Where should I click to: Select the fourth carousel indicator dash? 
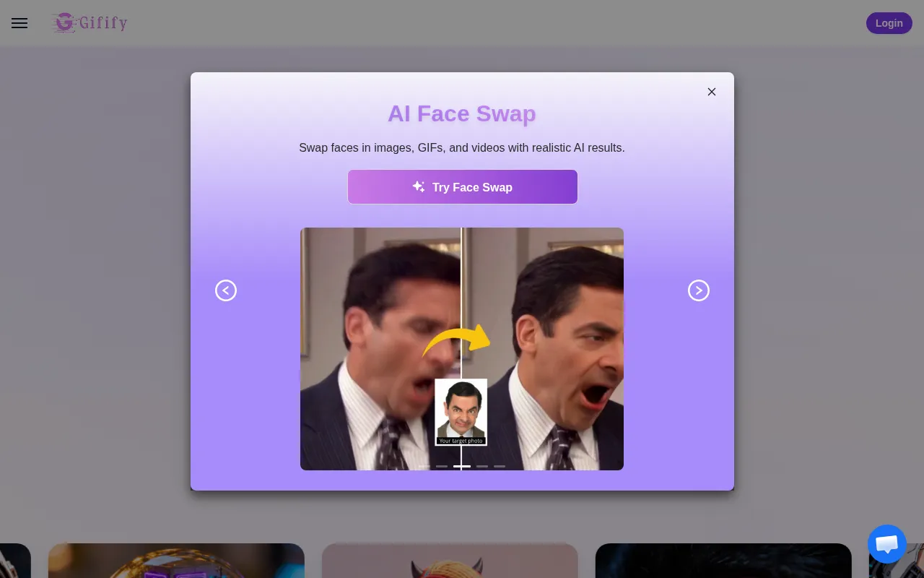click(482, 467)
